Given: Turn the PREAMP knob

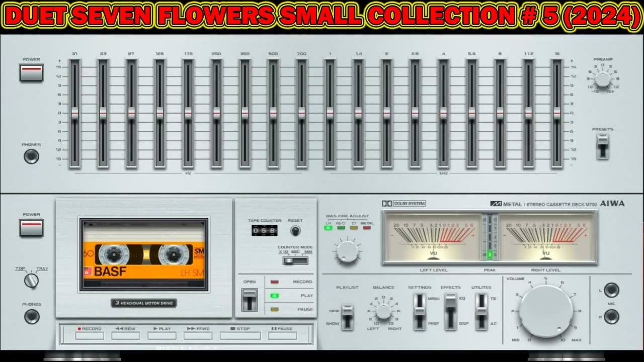Looking at the screenshot, I should 602,78.
